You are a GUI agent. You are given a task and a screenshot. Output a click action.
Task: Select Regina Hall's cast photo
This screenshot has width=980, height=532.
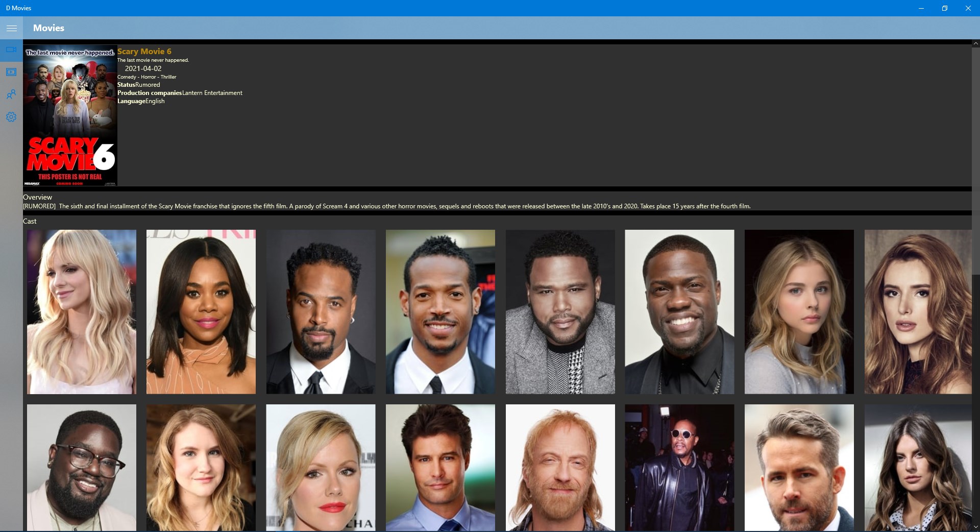point(201,312)
